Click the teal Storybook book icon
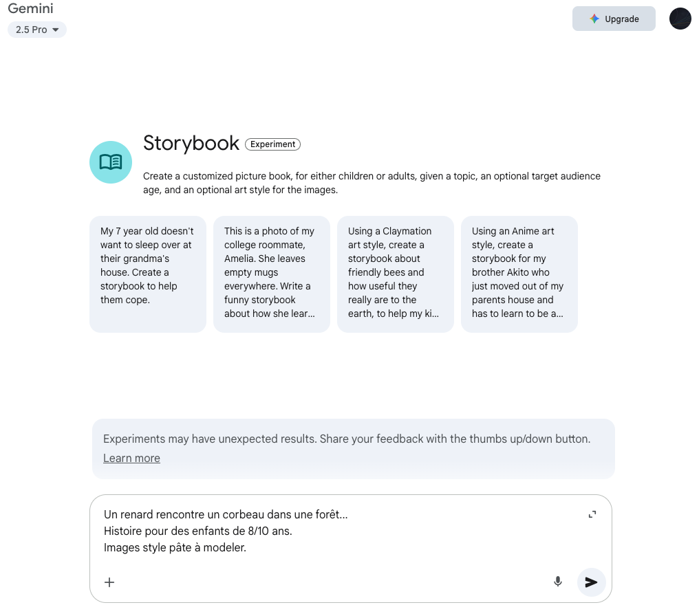The image size is (699, 616). (111, 162)
